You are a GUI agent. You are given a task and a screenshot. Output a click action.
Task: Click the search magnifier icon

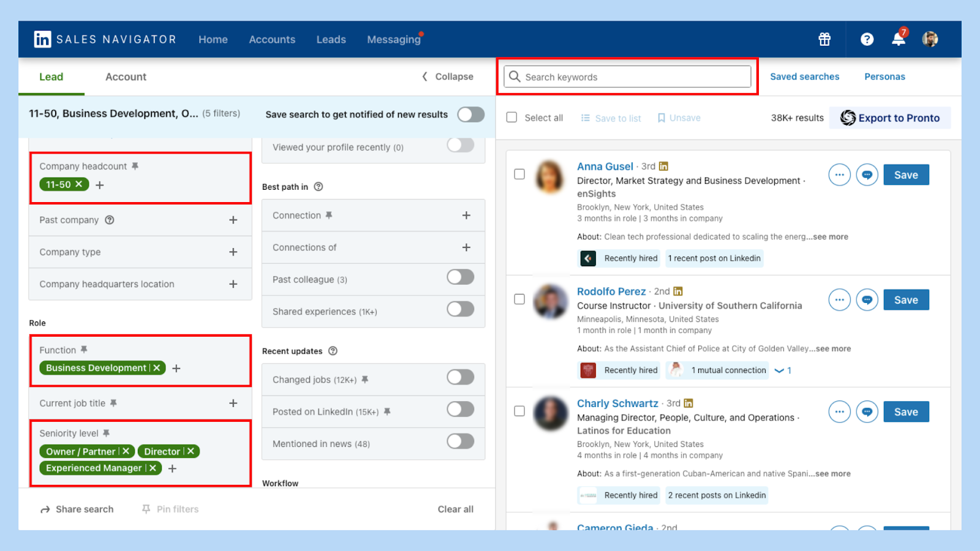pyautogui.click(x=514, y=77)
